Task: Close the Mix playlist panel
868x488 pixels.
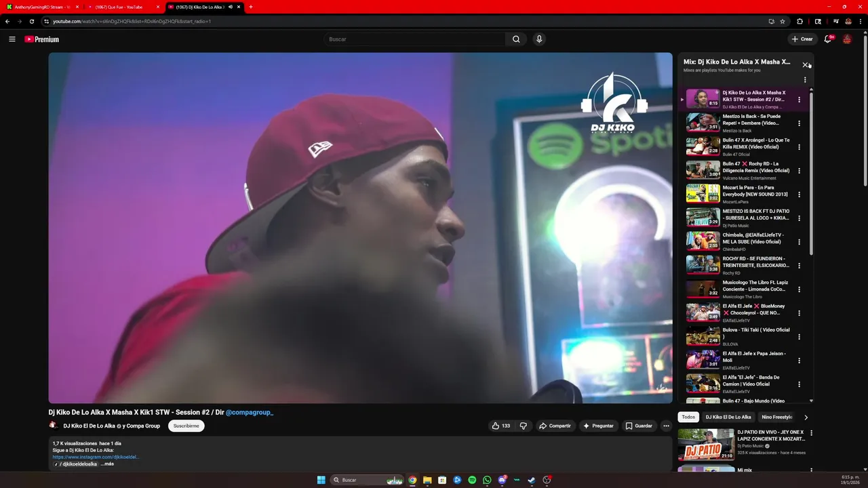Action: [x=805, y=65]
